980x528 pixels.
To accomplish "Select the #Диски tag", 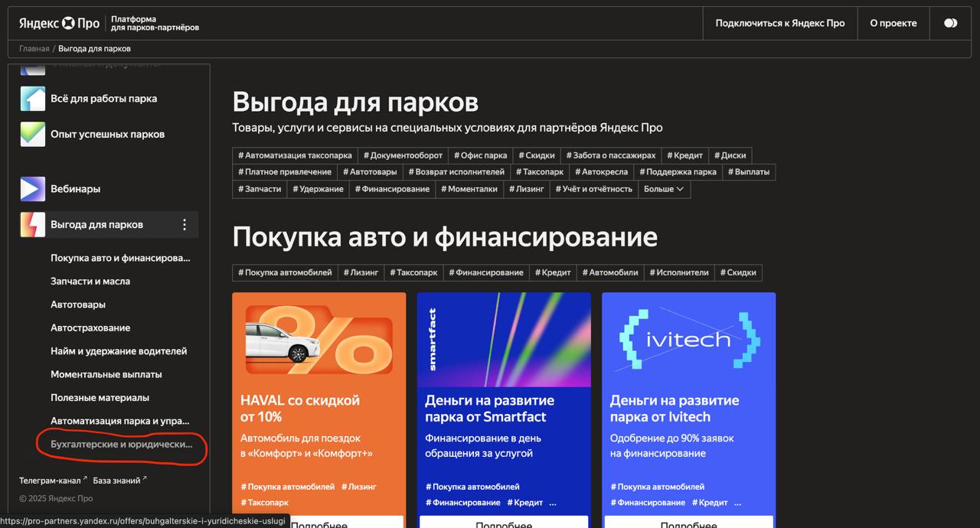I will point(730,155).
